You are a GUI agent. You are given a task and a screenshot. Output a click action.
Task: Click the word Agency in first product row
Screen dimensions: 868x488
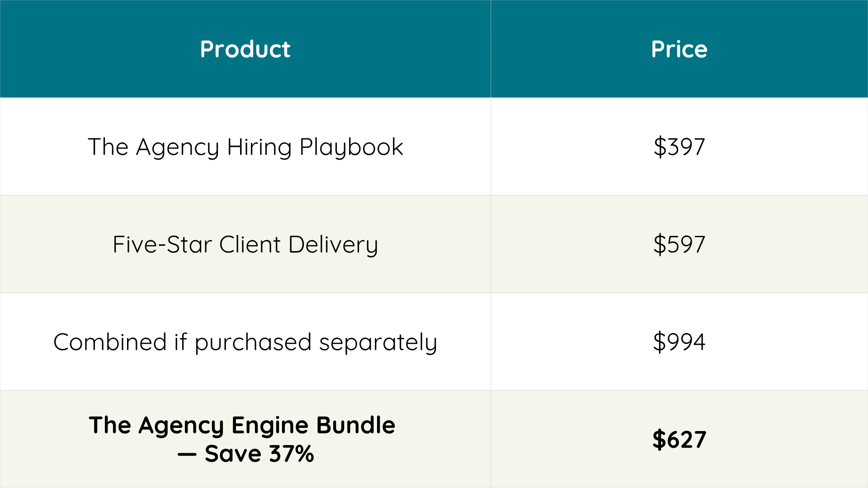click(x=178, y=147)
